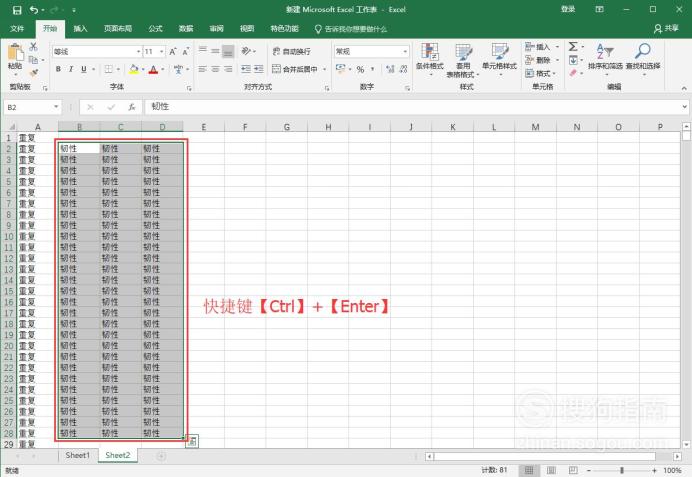Apply the yellow fill color bucket

(134, 69)
